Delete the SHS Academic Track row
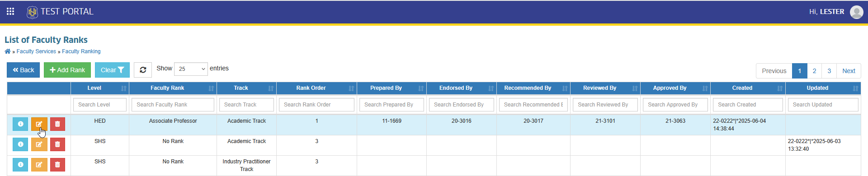This screenshot has height=176, width=868. pos(57,144)
